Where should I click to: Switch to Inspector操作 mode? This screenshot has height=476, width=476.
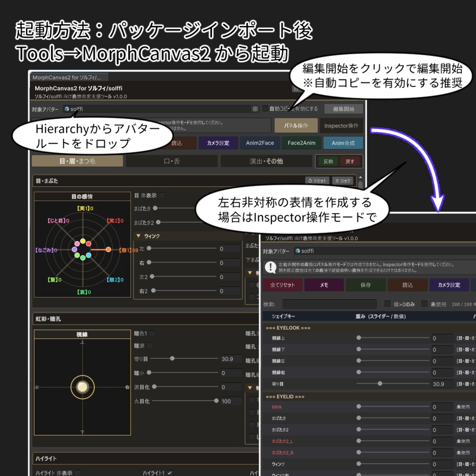[341, 126]
